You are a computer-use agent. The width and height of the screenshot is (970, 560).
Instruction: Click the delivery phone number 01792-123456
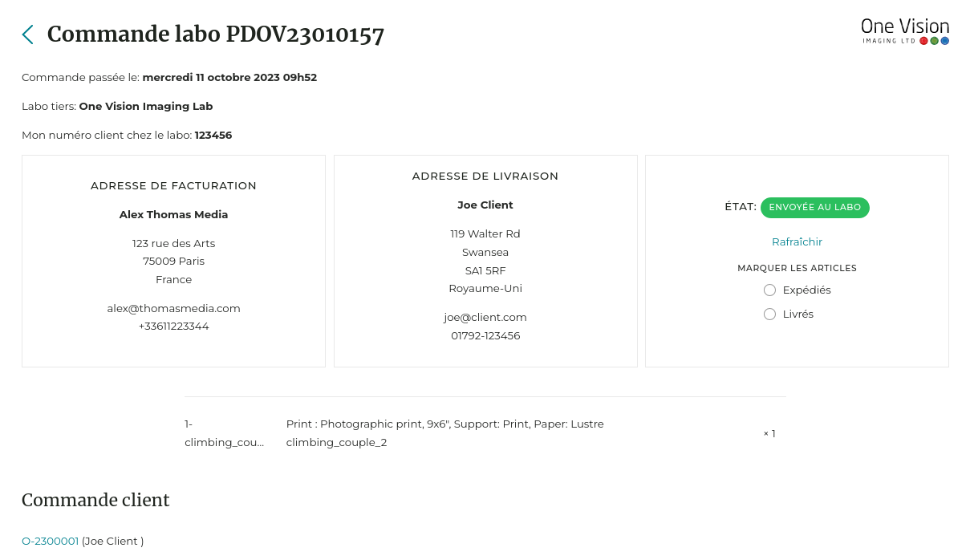point(485,335)
